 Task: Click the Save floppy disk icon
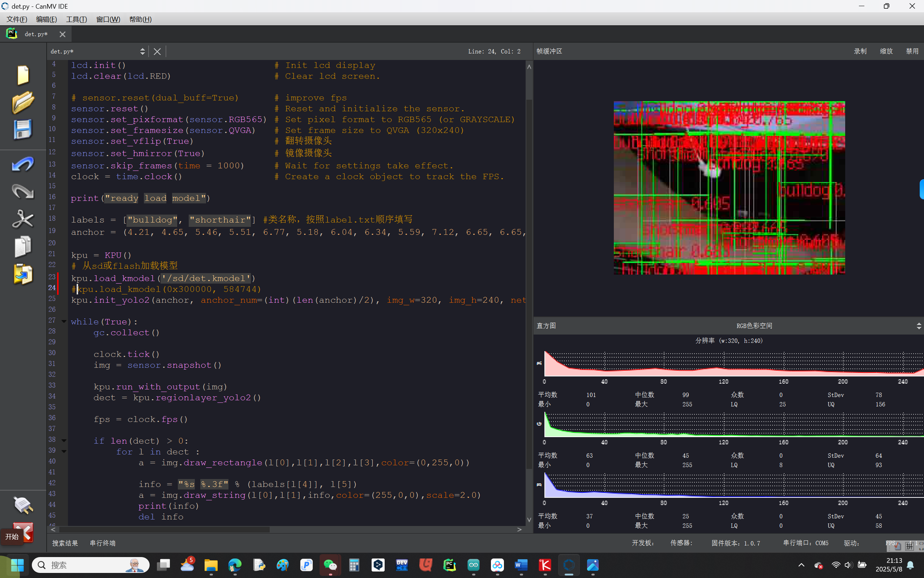pos(22,130)
